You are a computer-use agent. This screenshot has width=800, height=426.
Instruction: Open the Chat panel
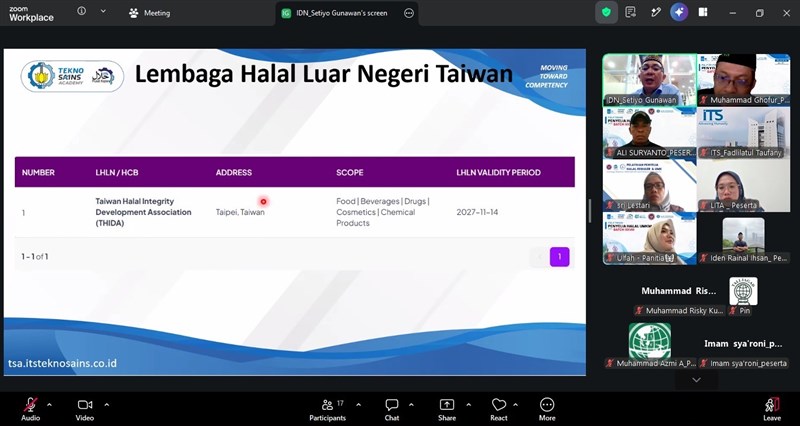point(392,410)
